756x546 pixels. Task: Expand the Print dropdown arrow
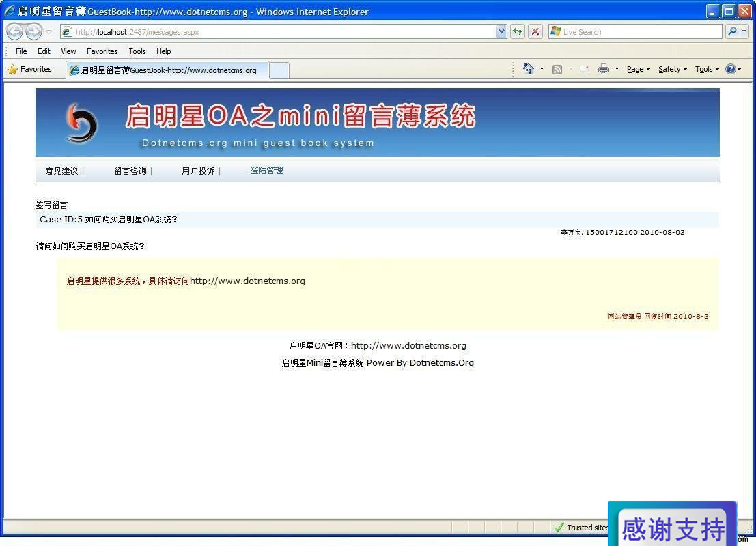coord(617,70)
